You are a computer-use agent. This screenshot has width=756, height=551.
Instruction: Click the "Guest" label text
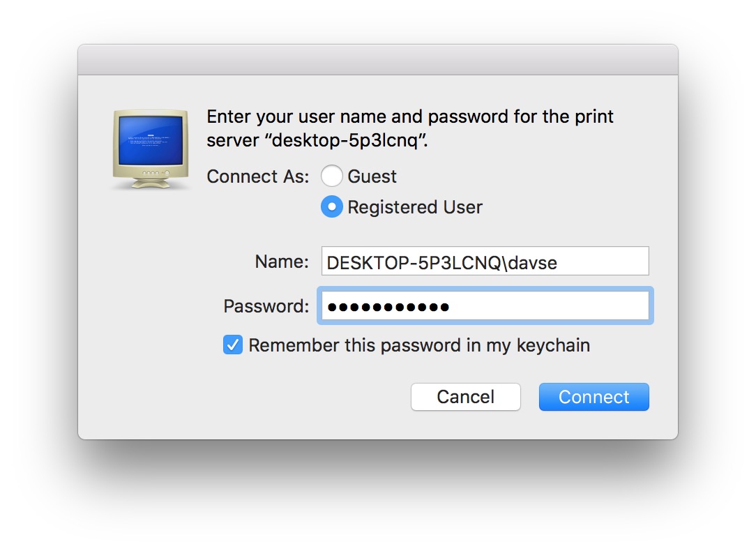point(372,176)
